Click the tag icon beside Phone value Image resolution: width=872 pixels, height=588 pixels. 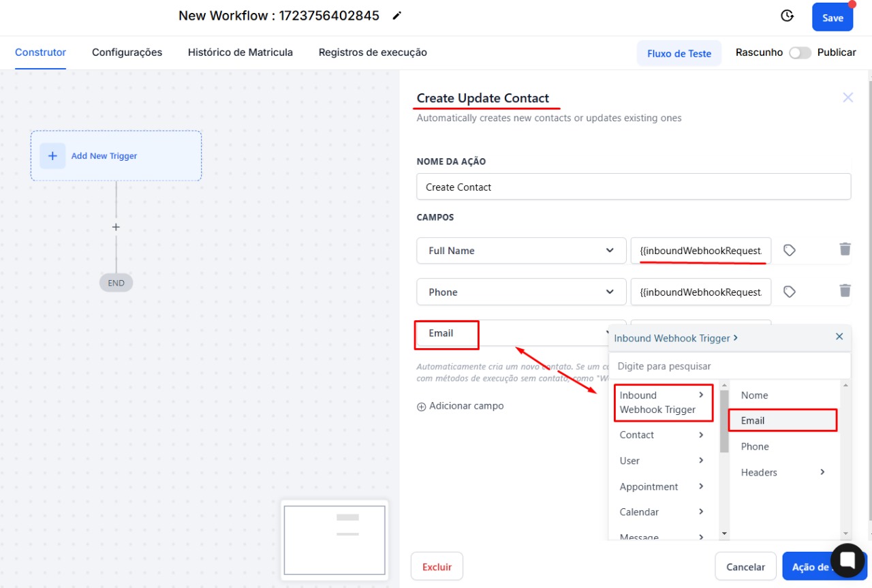pos(790,292)
